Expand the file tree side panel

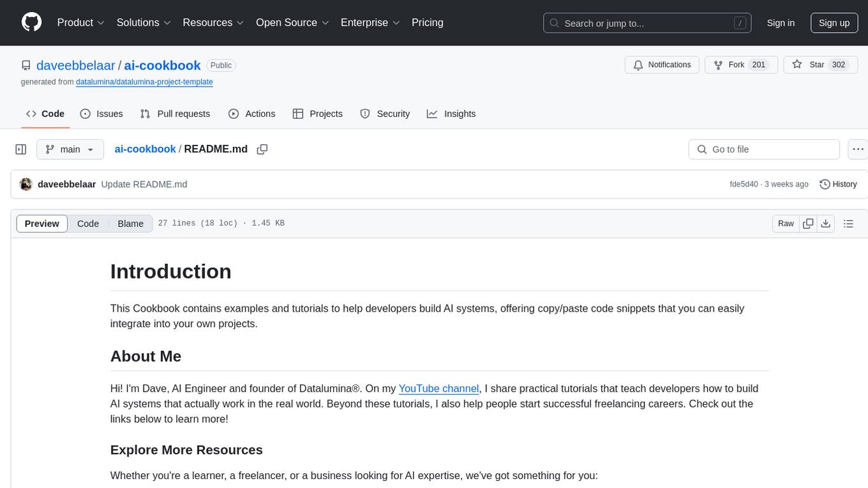pyautogui.click(x=21, y=149)
